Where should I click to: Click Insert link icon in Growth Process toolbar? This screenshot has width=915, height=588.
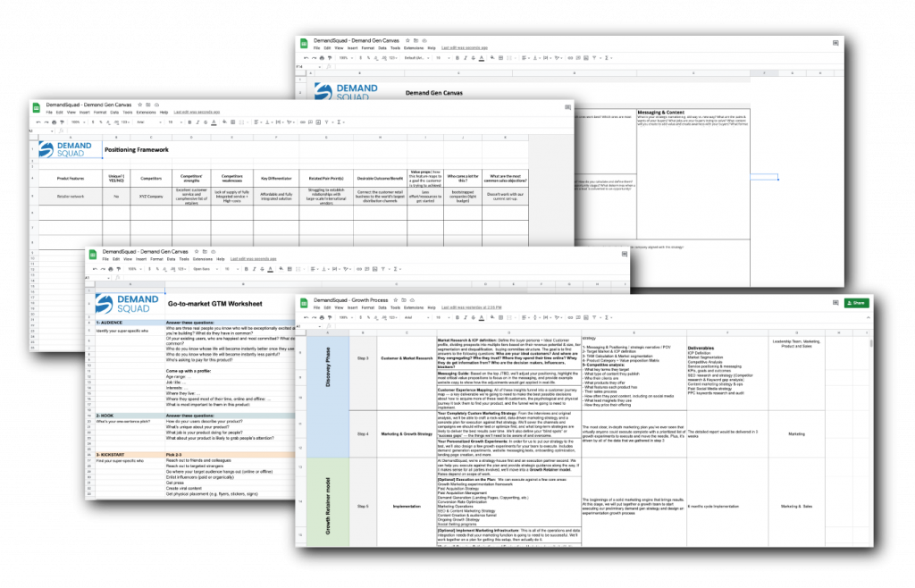(570, 317)
